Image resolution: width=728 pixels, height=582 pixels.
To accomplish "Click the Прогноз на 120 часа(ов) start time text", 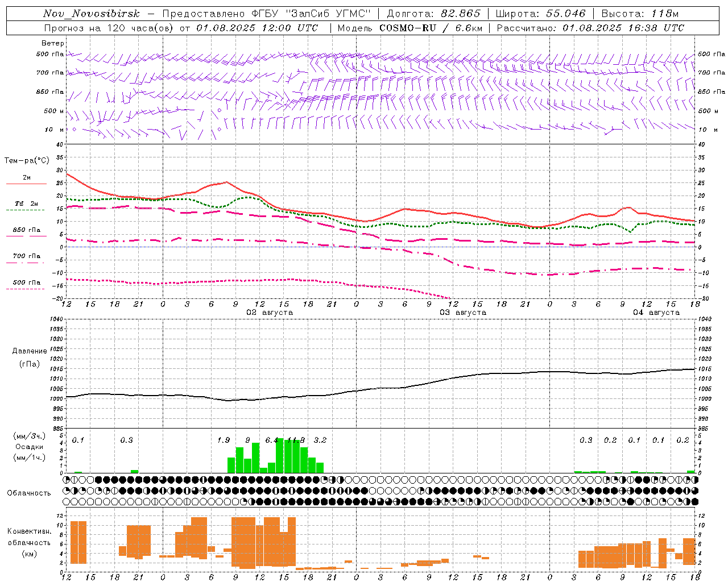I will (x=181, y=28).
